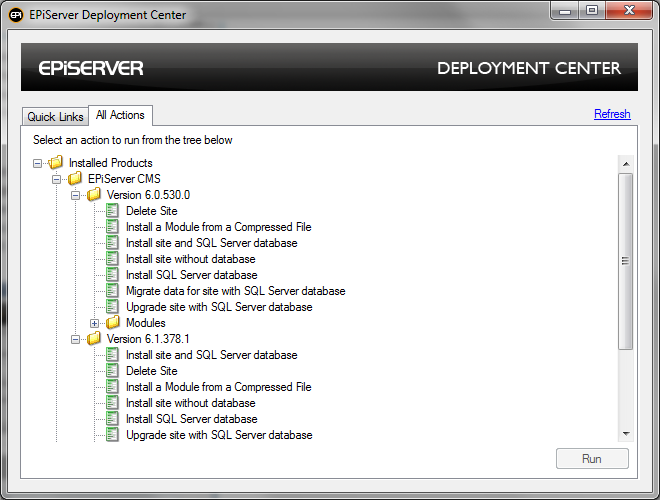Click the Modules folder icon
The height and width of the screenshot is (500, 660).
tap(113, 323)
